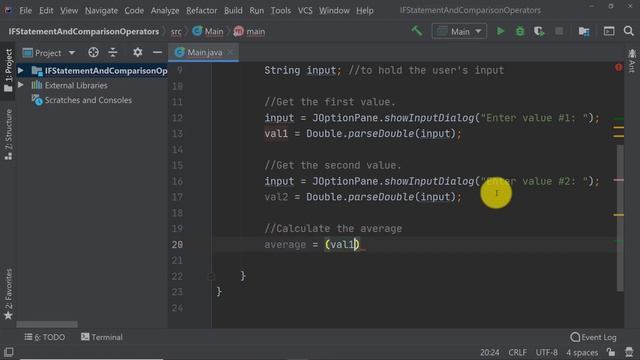
Task: Open the View menu
Action: click(x=69, y=10)
